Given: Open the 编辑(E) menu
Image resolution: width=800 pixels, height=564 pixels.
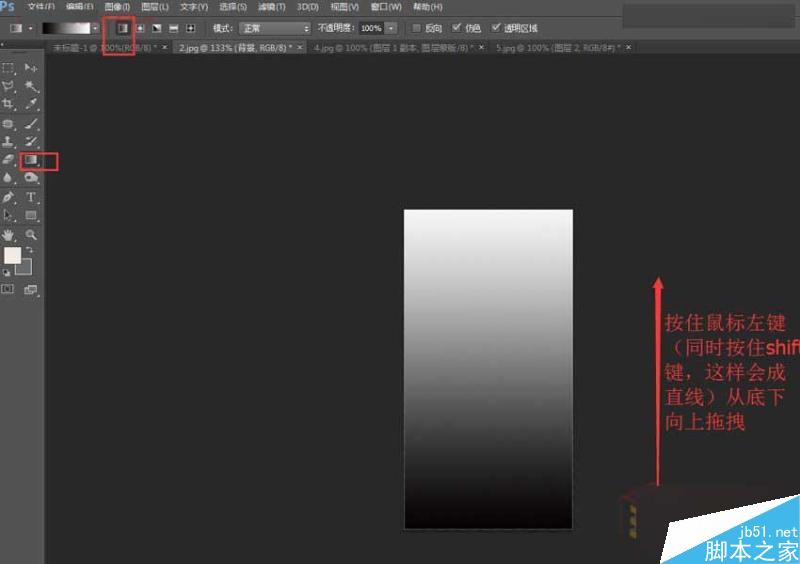Looking at the screenshot, I should pos(80,7).
